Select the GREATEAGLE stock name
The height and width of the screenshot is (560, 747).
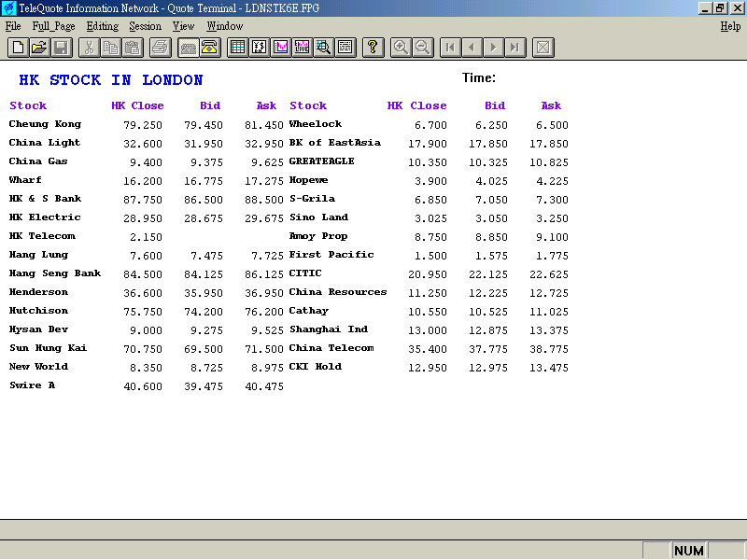[x=321, y=161]
